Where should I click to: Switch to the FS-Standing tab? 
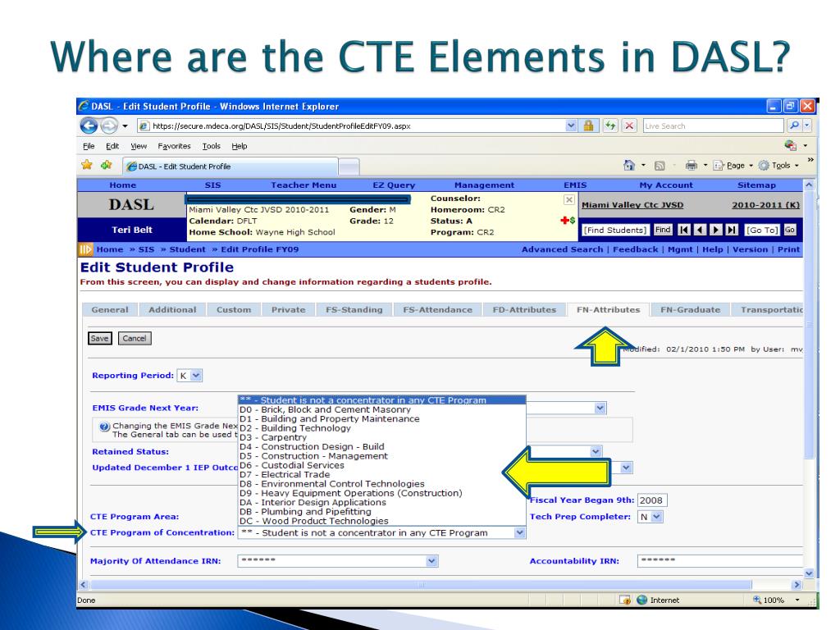tap(354, 309)
